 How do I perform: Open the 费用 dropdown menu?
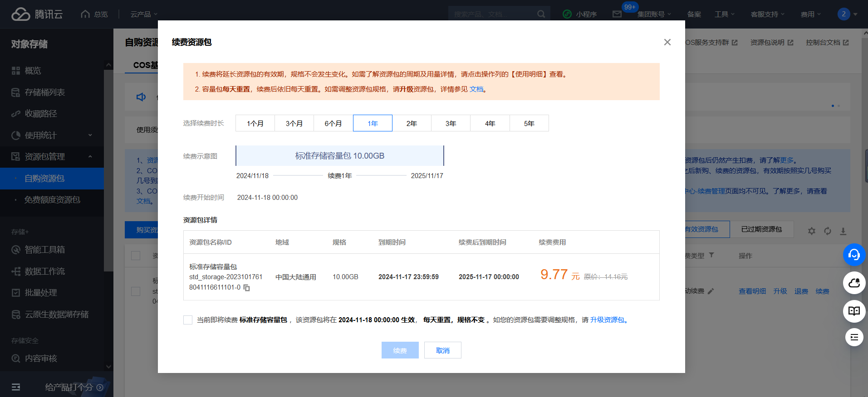coord(810,15)
